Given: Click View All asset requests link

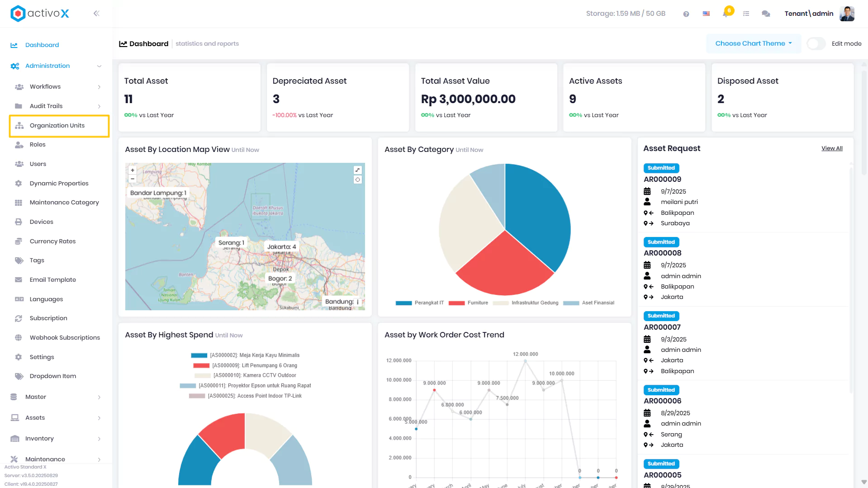Looking at the screenshot, I should 832,148.
